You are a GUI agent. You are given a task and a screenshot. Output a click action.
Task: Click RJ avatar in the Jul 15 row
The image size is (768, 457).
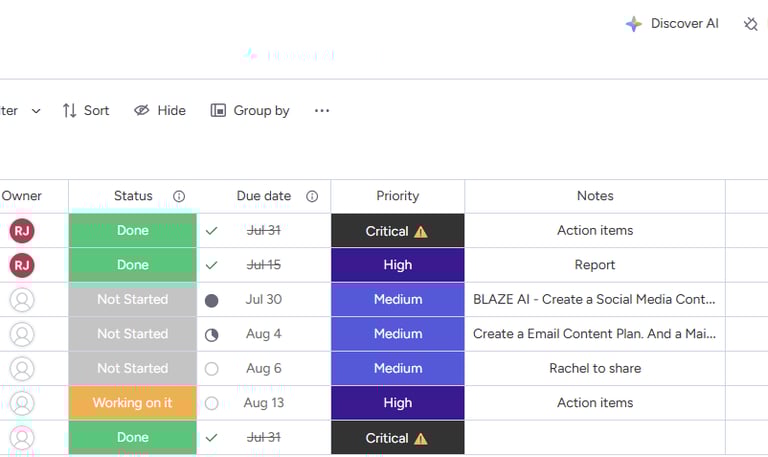[x=22, y=265]
